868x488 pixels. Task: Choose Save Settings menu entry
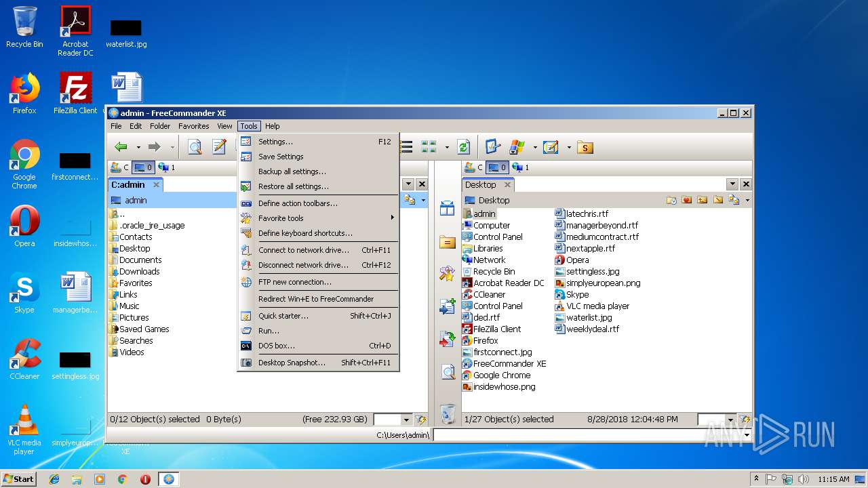click(317, 157)
